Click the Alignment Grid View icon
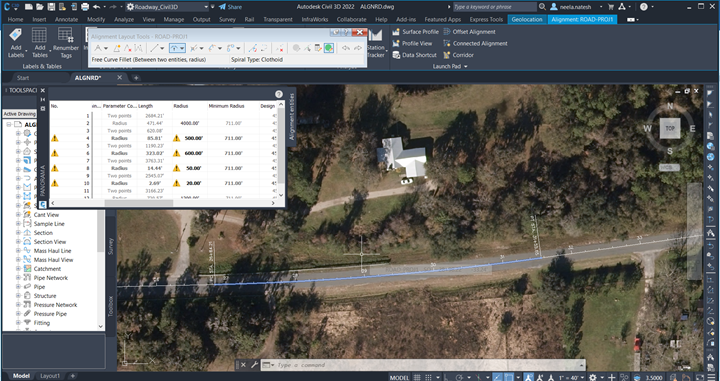720x381 pixels. (318, 48)
